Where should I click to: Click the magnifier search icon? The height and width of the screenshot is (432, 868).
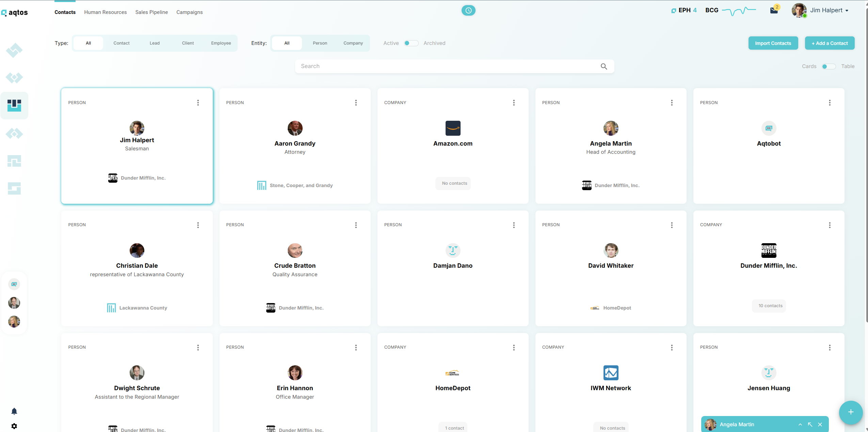(604, 66)
